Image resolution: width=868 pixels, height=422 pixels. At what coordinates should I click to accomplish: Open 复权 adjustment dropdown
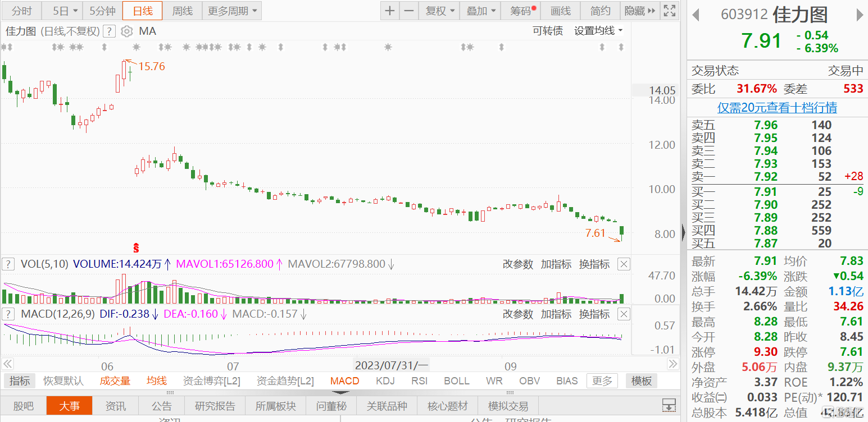click(439, 11)
